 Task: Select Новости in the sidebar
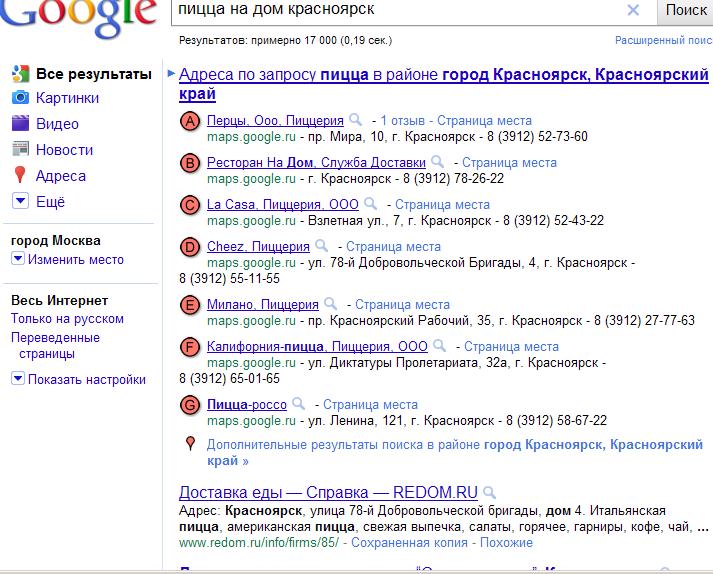click(x=65, y=150)
